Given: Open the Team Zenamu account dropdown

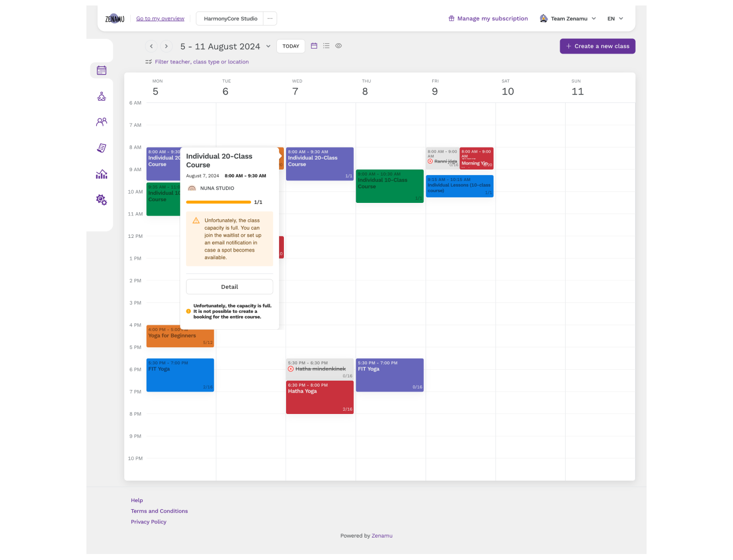Looking at the screenshot, I should pos(568,19).
